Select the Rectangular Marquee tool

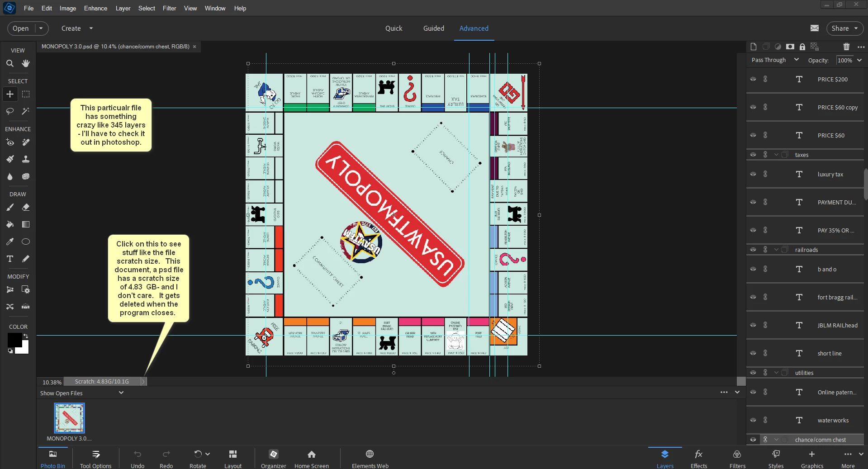tap(26, 94)
